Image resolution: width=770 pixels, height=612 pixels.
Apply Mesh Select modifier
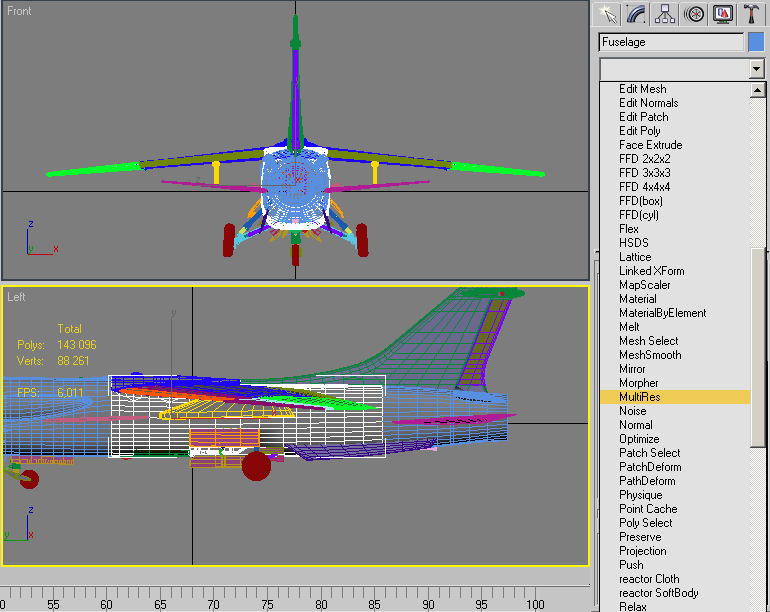tap(649, 341)
